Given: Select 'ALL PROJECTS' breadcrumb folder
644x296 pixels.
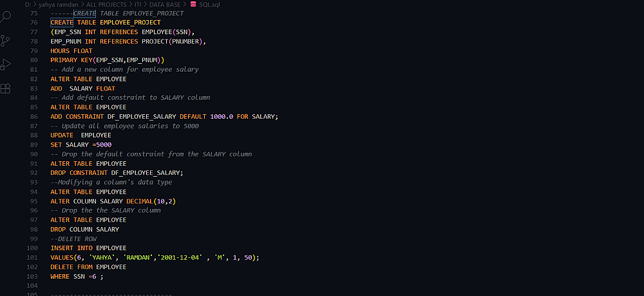Looking at the screenshot, I should click(106, 4).
